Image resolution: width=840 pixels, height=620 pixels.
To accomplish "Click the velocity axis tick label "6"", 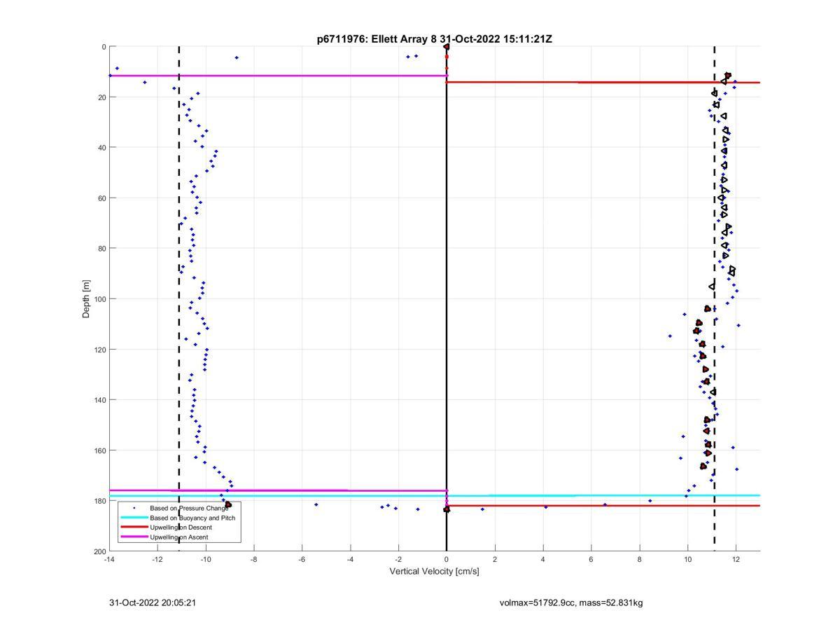I will click(x=591, y=560).
